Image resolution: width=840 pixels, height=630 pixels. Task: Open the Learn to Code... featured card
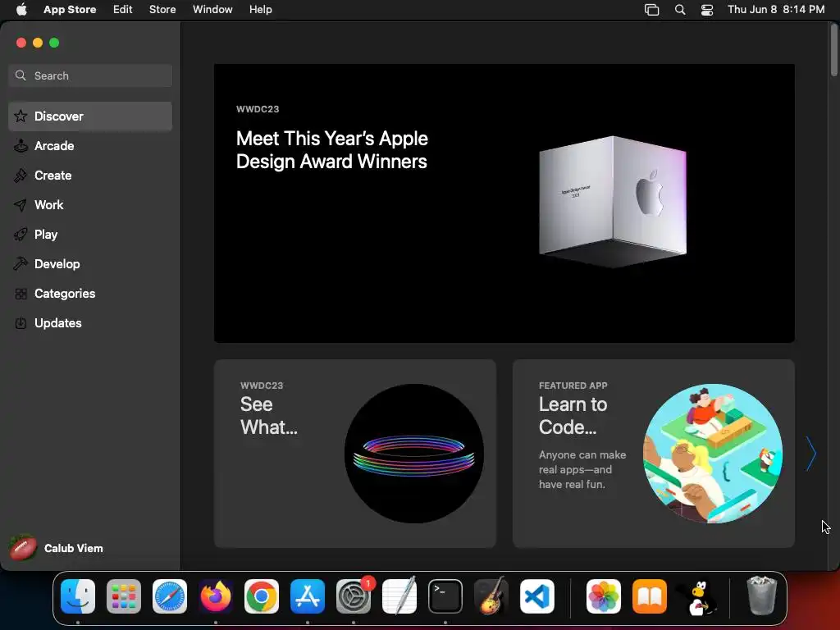654,453
